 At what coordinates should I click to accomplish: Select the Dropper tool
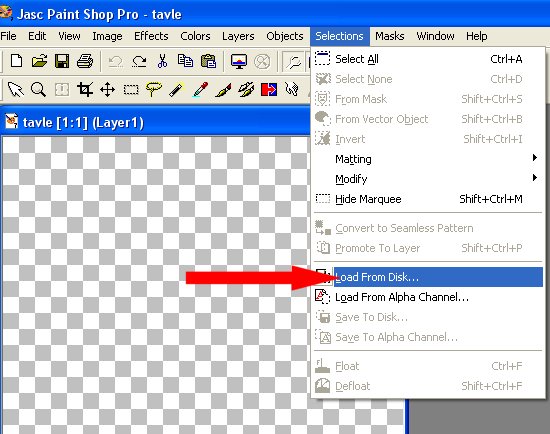click(x=200, y=89)
